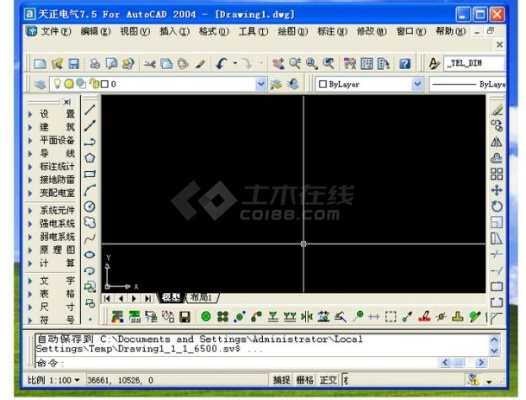Image resolution: width=526 pixels, height=400 pixels.
Task: Close the side menu panel X
Action: coord(67,102)
